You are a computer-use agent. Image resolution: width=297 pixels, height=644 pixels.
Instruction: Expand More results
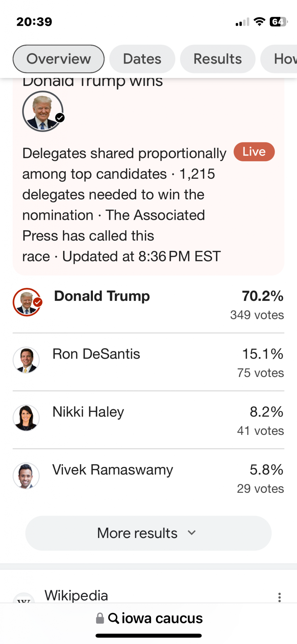[148, 533]
